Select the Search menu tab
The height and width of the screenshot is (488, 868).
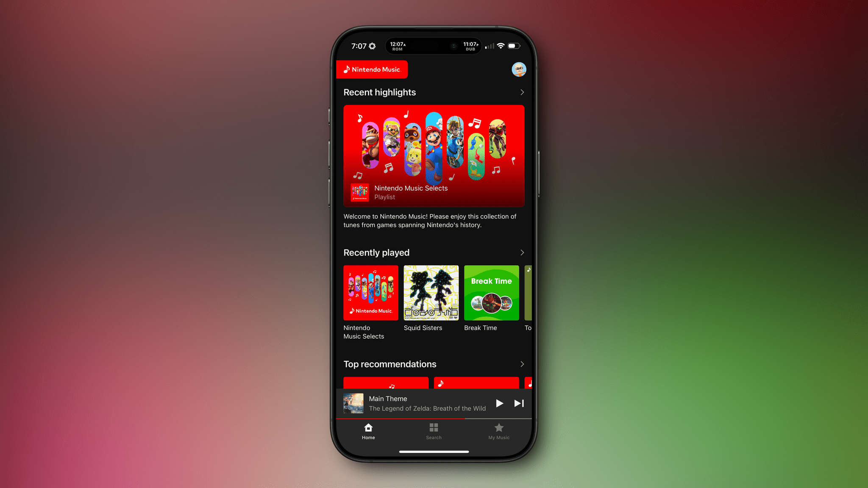click(x=434, y=431)
